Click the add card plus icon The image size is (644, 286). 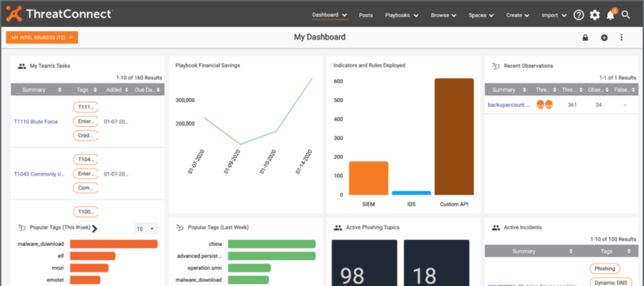coord(604,38)
